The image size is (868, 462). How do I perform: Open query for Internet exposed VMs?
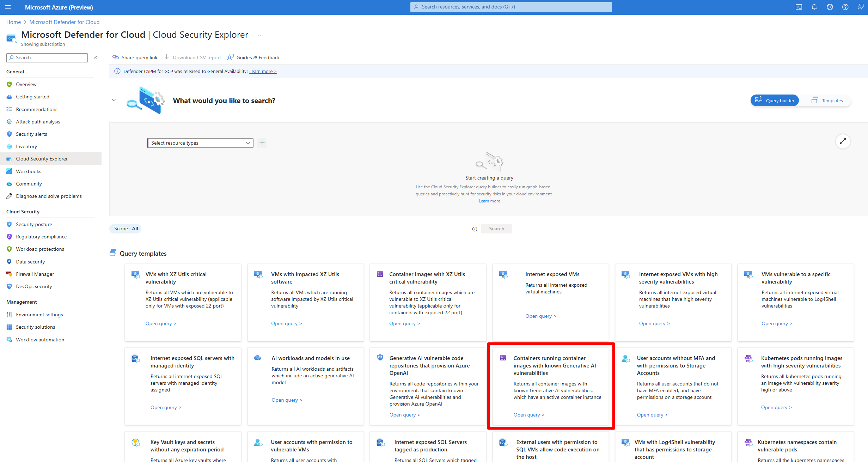coord(540,316)
